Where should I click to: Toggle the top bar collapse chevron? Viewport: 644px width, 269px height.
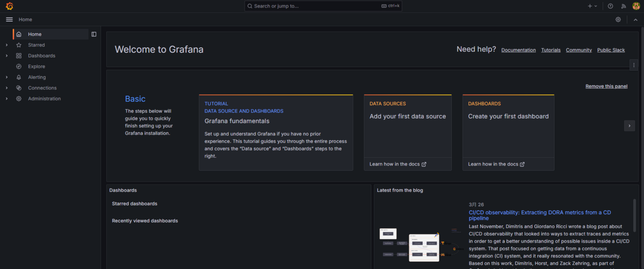tap(635, 19)
